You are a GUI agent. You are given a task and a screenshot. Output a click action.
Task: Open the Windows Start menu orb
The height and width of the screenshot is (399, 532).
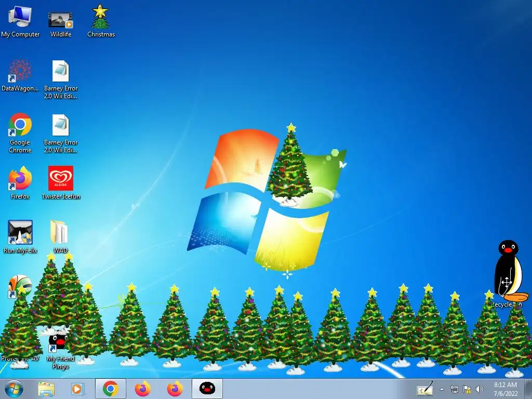point(14,389)
